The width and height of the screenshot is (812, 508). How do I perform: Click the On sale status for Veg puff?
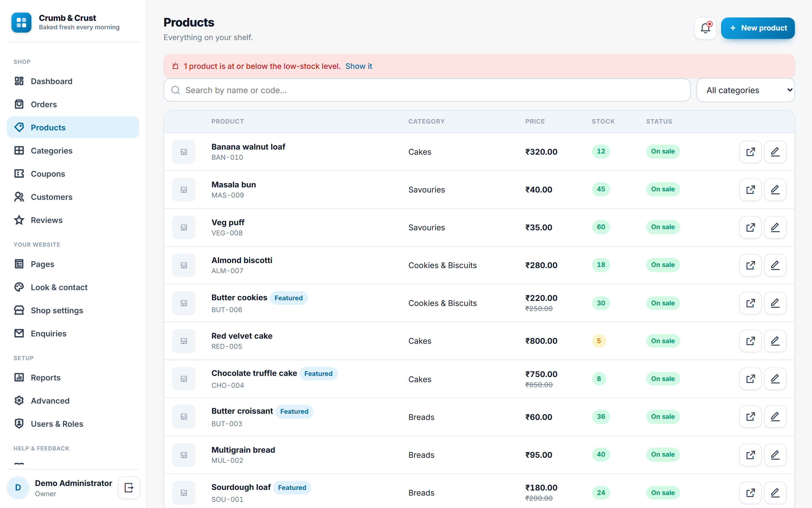pyautogui.click(x=663, y=227)
